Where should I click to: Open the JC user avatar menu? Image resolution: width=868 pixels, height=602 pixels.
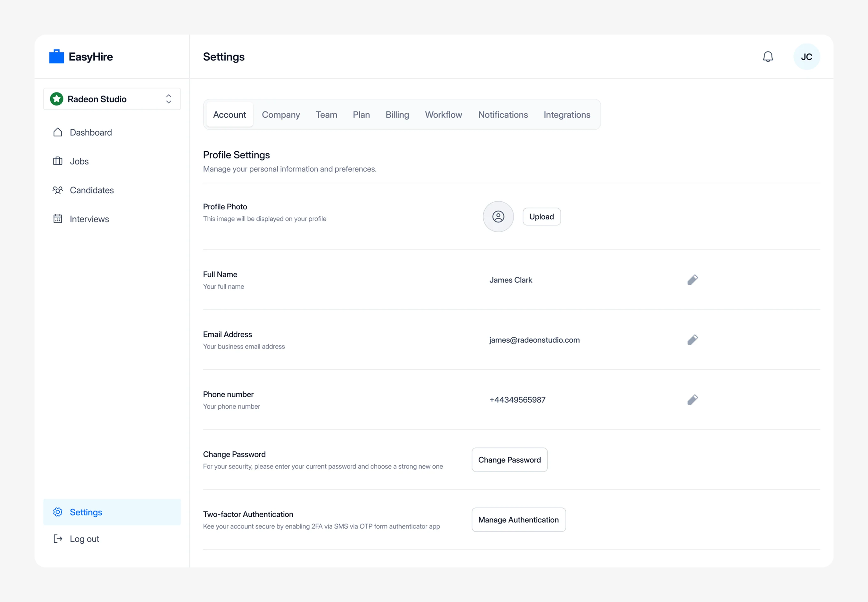point(806,56)
